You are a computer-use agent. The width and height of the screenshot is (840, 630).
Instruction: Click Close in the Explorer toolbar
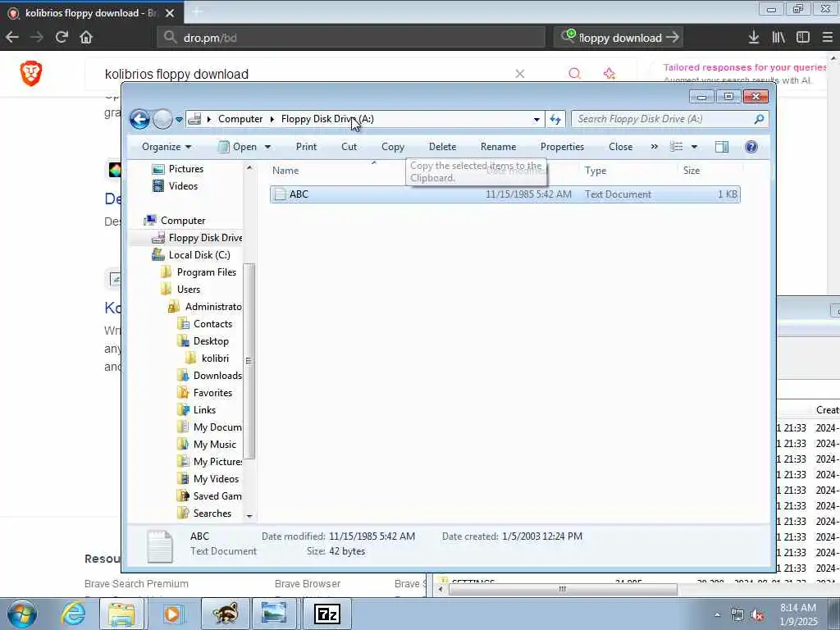(620, 147)
